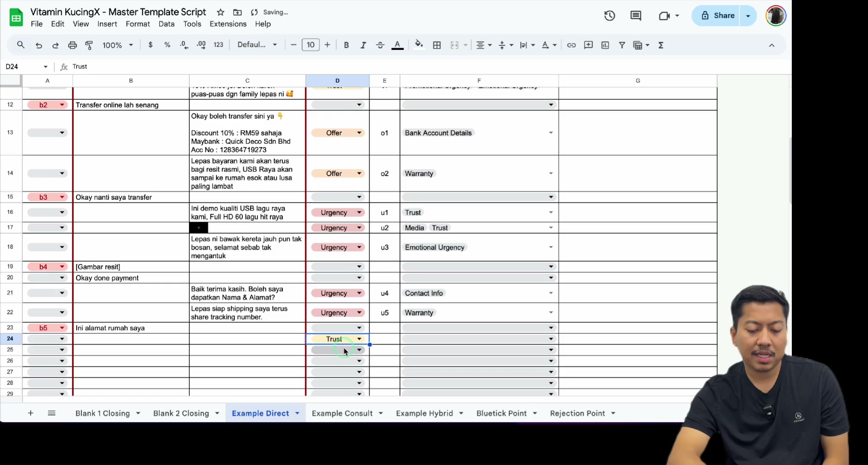Toggle strikethrough formatting
The width and height of the screenshot is (868, 465).
[x=380, y=45]
